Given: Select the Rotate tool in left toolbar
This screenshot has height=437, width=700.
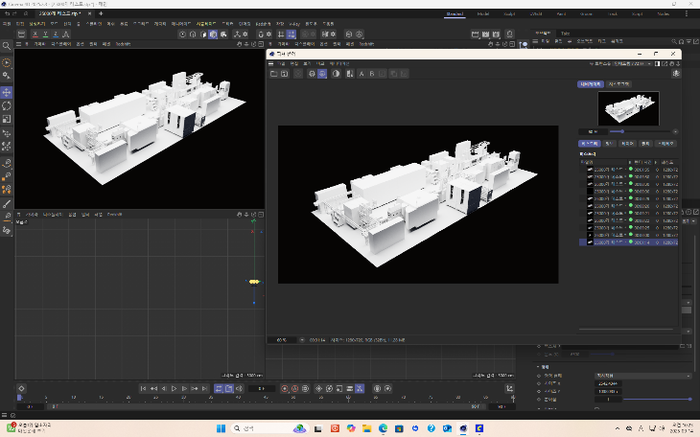Looking at the screenshot, I should click(7, 105).
